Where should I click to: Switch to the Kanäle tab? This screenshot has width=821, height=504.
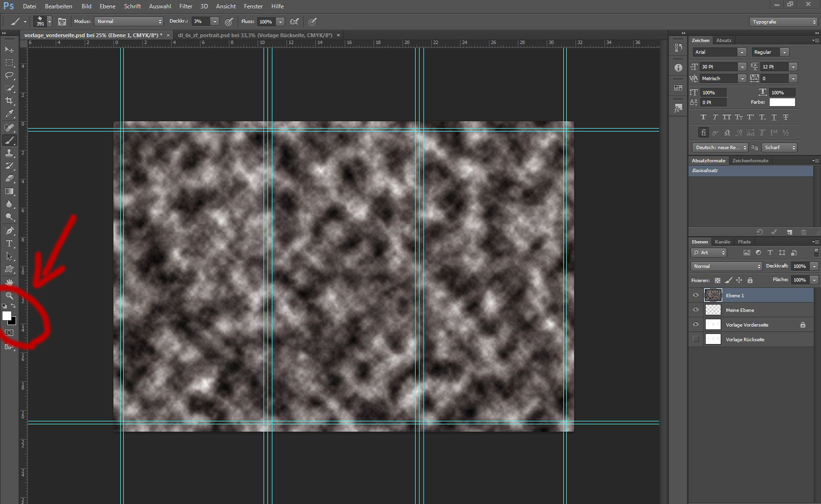click(x=722, y=242)
